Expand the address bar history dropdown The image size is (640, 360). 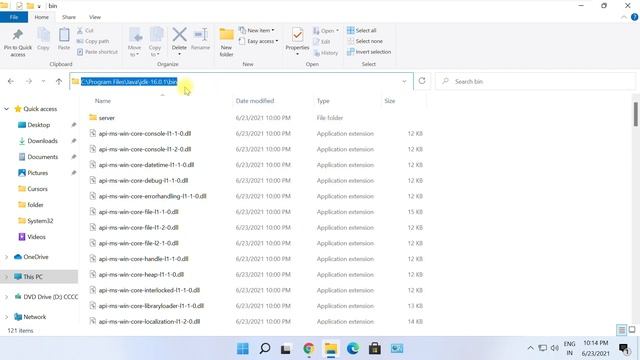404,81
